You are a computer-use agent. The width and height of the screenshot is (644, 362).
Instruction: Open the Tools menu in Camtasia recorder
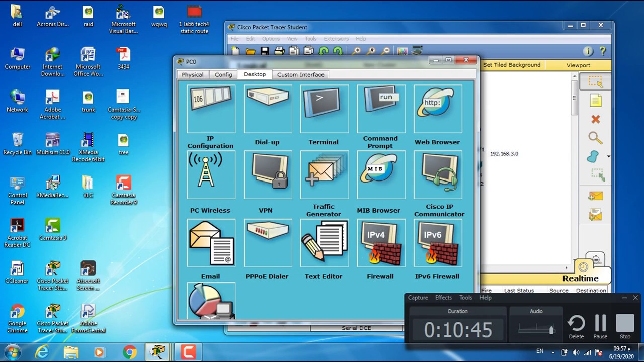tap(466, 298)
